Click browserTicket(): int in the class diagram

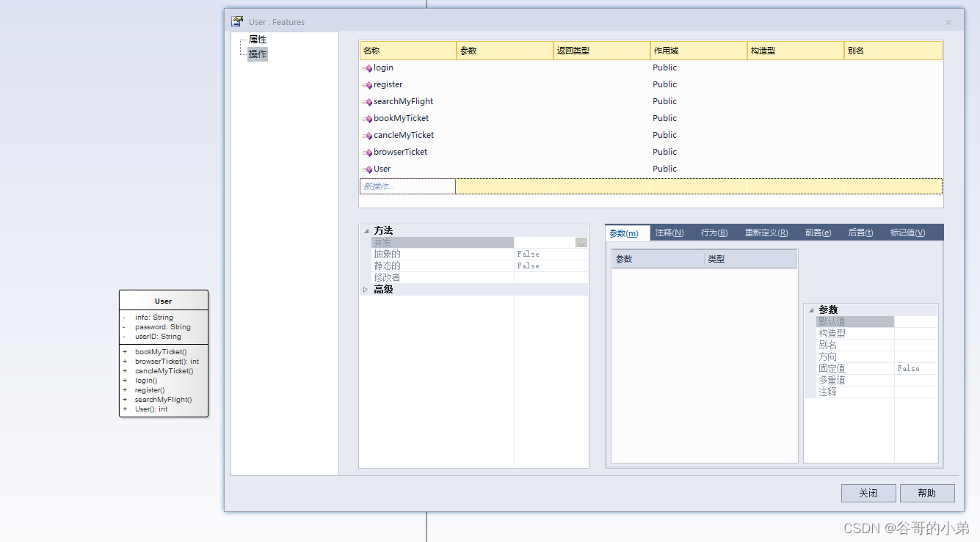coord(167,362)
